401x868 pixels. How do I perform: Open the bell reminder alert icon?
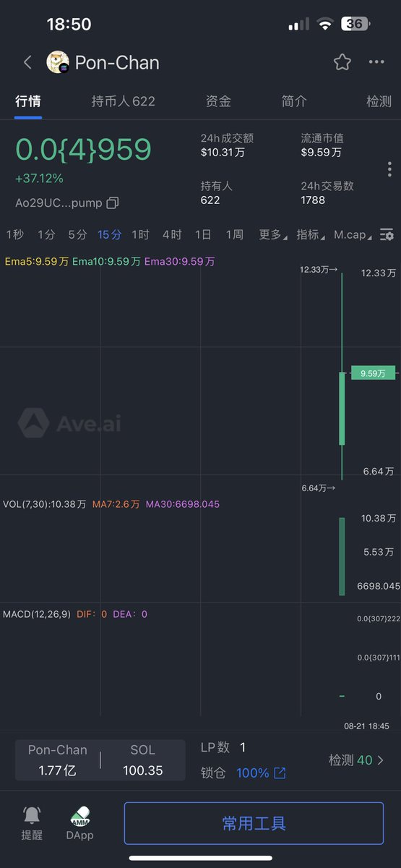point(32,815)
